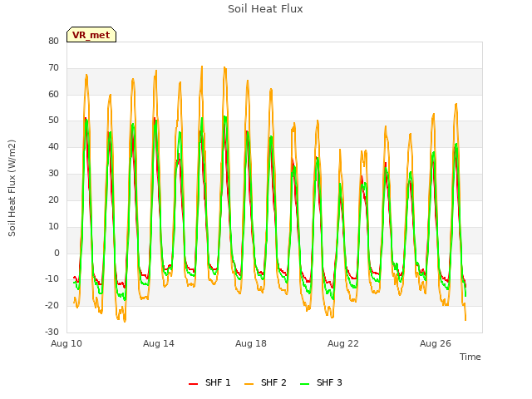This screenshot has width=532, height=399.
Task: Click the -10 y-axis tick label
Action: pos(52,279)
